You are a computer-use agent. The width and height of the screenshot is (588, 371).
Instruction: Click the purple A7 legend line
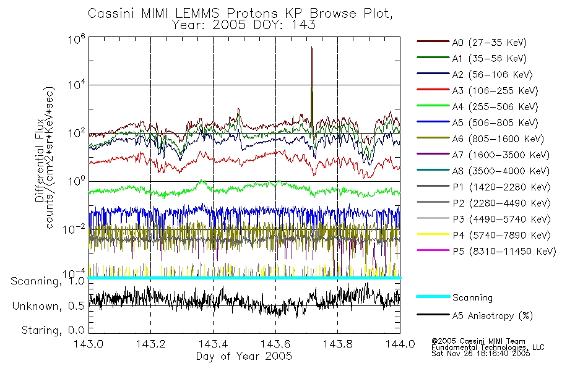(433, 153)
